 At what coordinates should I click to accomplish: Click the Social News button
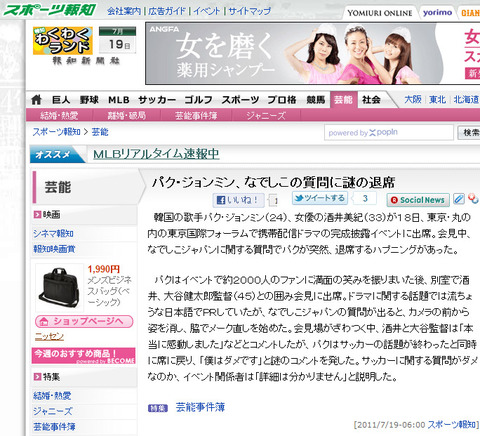click(x=418, y=200)
